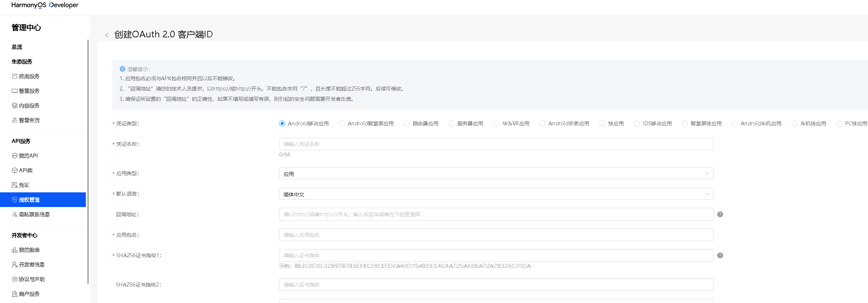Click the 管理中心 heading

26,27
